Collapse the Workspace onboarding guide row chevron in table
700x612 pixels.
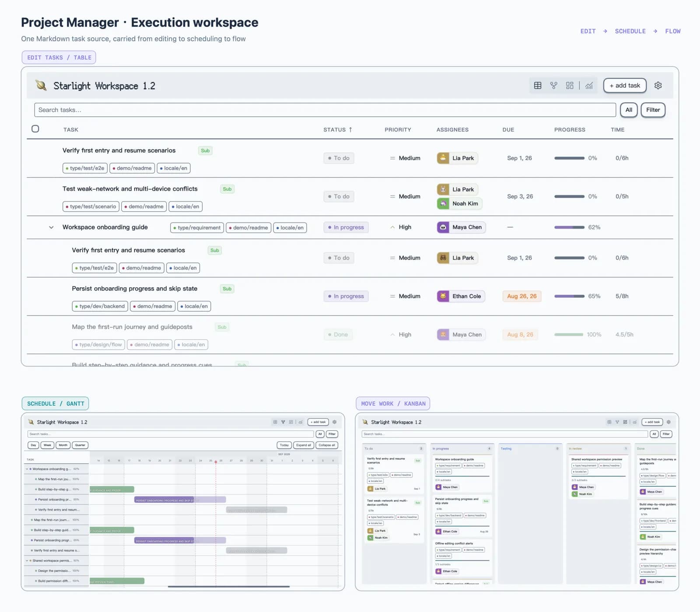[x=51, y=227]
